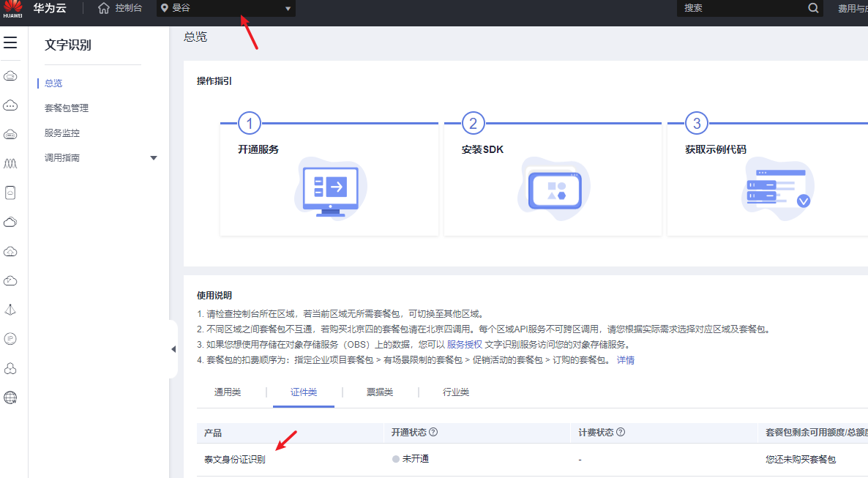
Task: Click the 使用说明 section heading
Action: point(214,295)
